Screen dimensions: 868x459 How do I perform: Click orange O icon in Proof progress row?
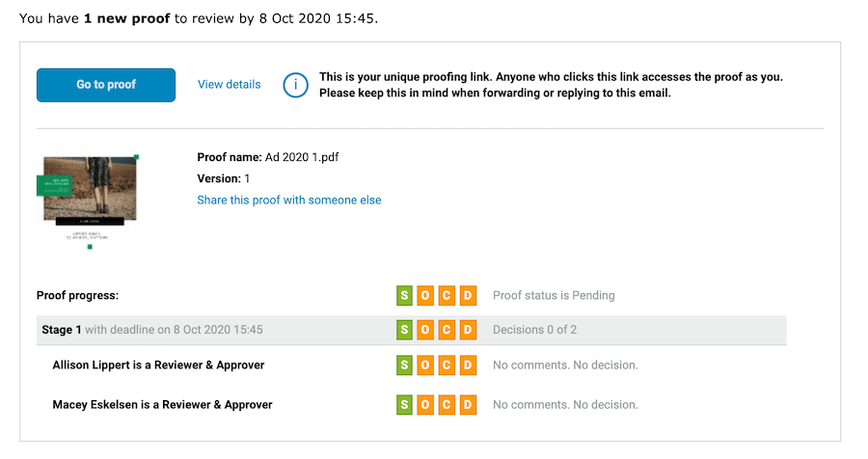(425, 295)
